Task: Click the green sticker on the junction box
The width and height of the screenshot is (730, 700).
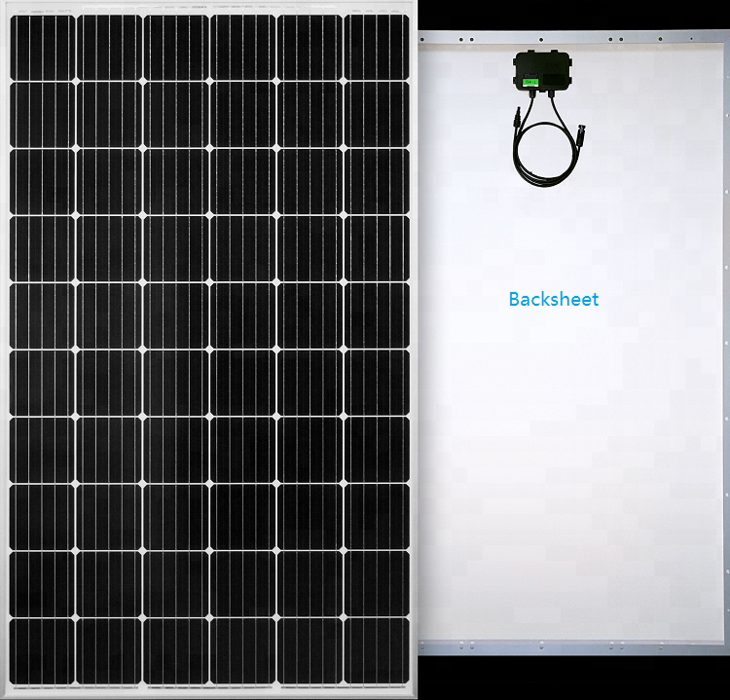Action: click(x=530, y=82)
